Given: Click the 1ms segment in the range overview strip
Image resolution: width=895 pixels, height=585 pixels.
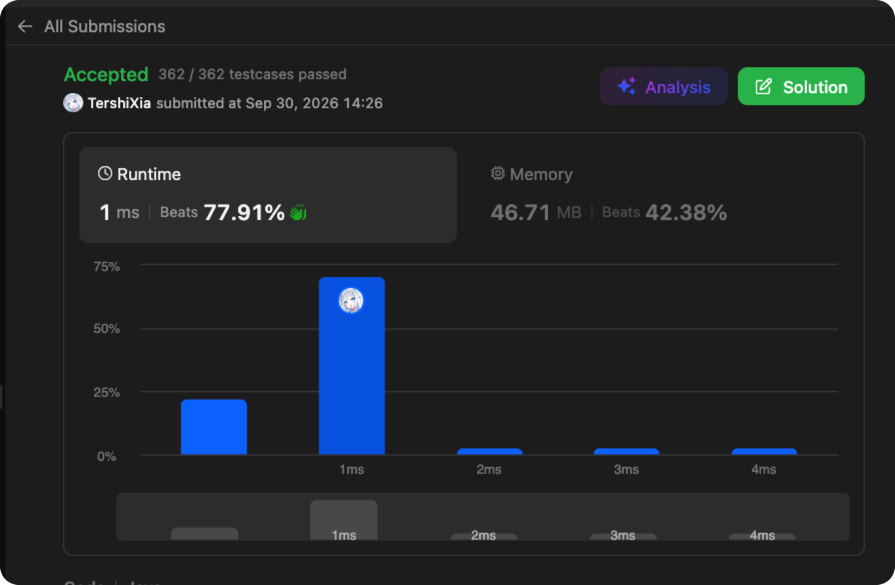Looking at the screenshot, I should [344, 520].
